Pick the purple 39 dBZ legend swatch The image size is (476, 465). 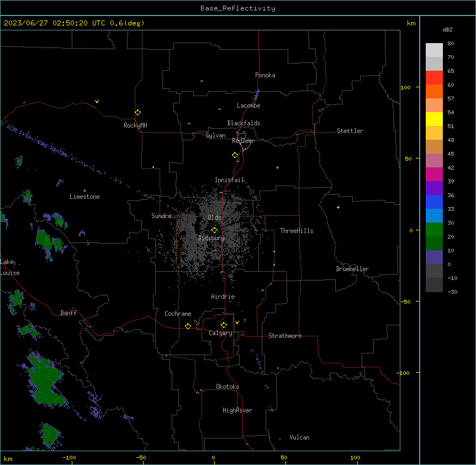[434, 188]
